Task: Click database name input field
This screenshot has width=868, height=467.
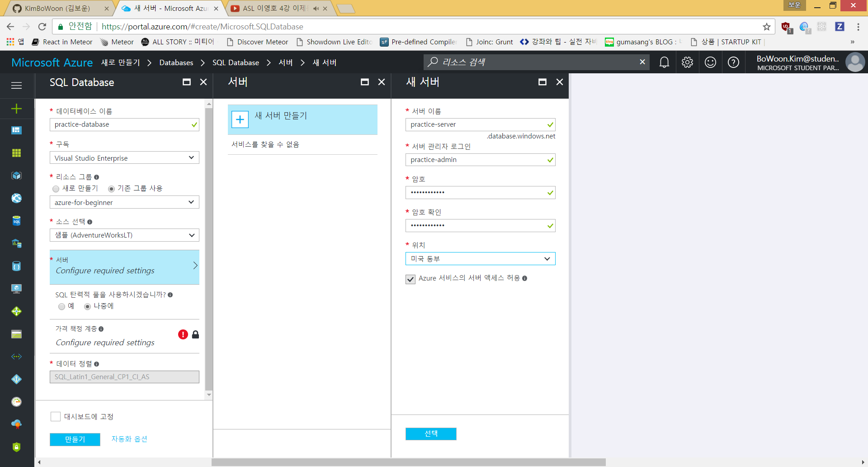Action: click(124, 124)
